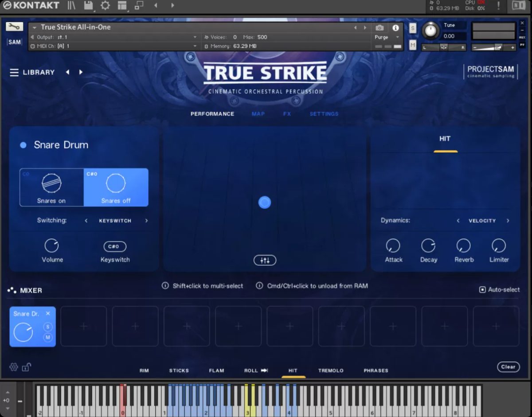Viewport: 532px width, 417px height.
Task: Switch to the MAP tab
Action: tap(258, 114)
